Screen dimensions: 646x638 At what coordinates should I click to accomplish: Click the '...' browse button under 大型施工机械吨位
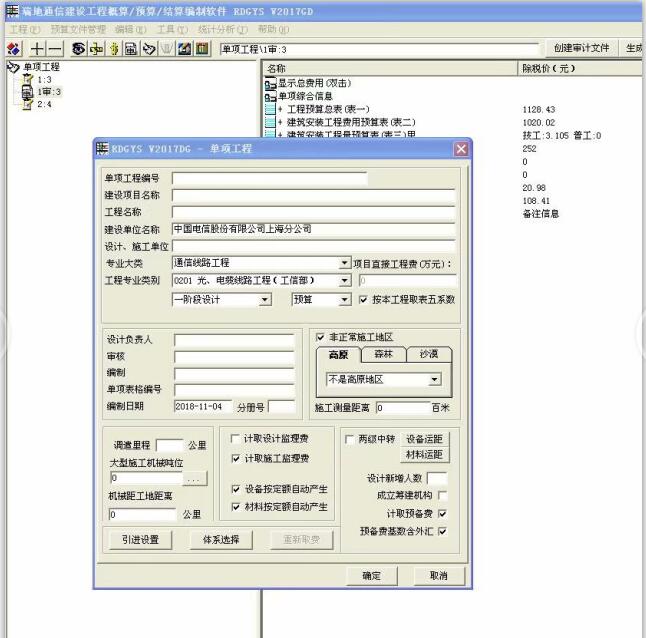tap(194, 479)
